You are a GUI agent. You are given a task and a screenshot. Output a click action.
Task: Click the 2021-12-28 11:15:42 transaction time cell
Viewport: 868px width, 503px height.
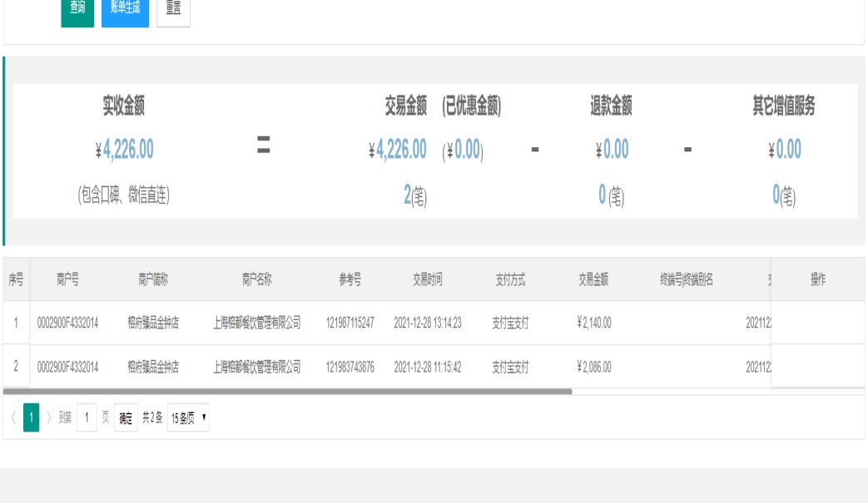427,367
